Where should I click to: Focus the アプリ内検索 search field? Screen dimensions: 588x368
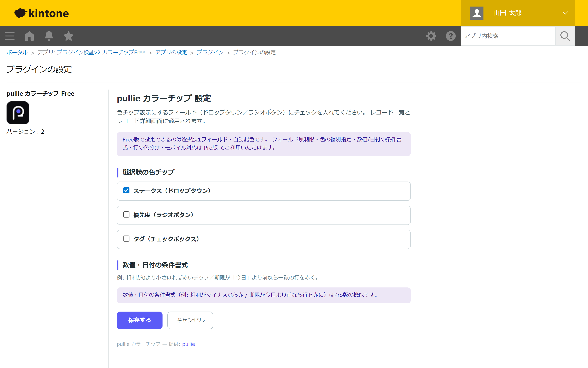(x=508, y=36)
